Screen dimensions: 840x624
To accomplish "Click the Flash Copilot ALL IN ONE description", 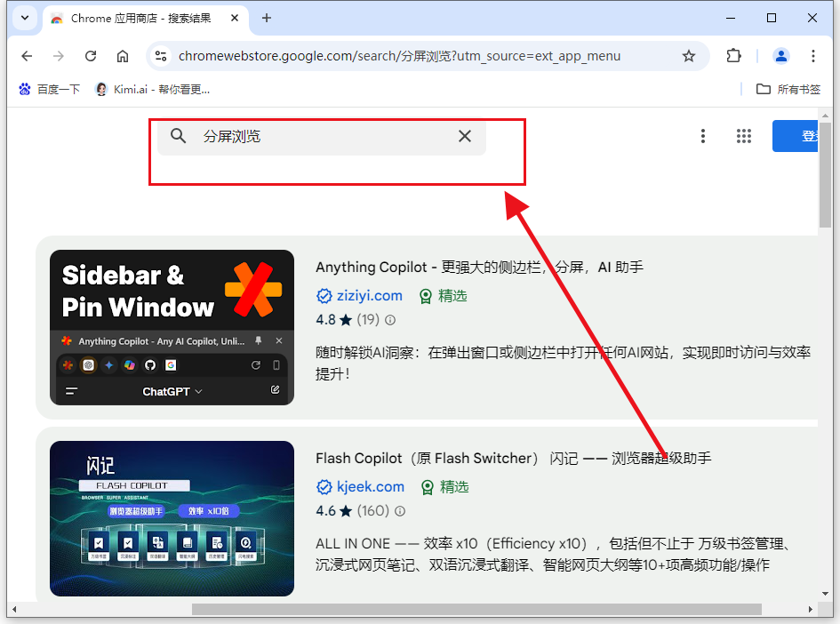I will coord(553,555).
